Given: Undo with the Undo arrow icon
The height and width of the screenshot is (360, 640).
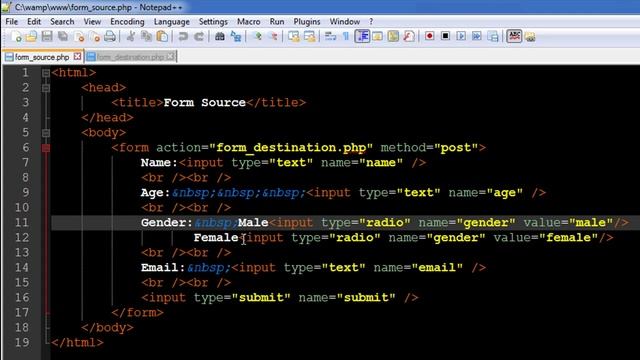Looking at the screenshot, I should tap(183, 36).
